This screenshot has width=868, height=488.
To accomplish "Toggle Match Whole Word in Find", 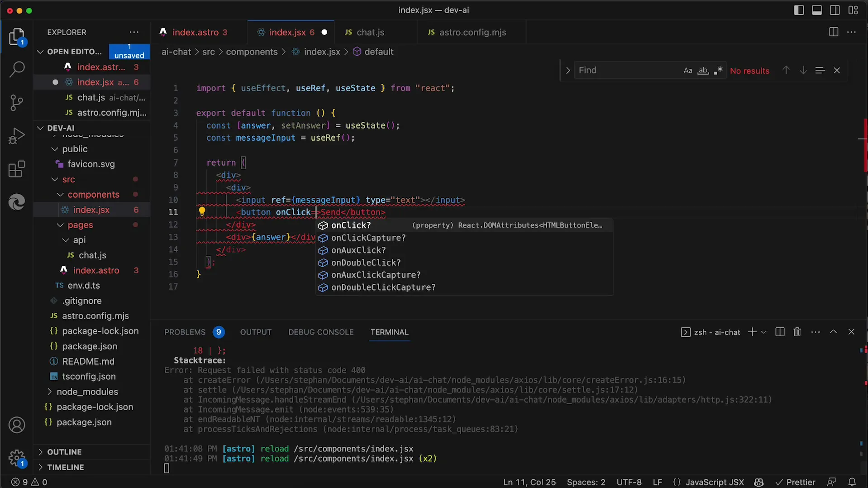I will tap(703, 70).
